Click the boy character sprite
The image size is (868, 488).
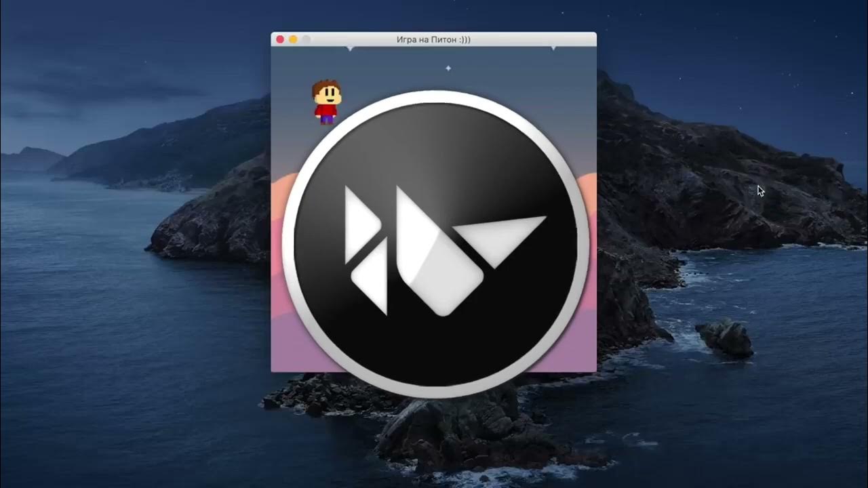tap(326, 102)
